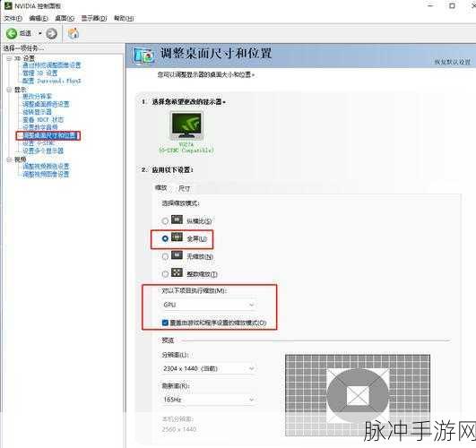Click the 1. 选择您希望更改的显示器 heading
Screen dimensions: 476x448
(x=184, y=102)
